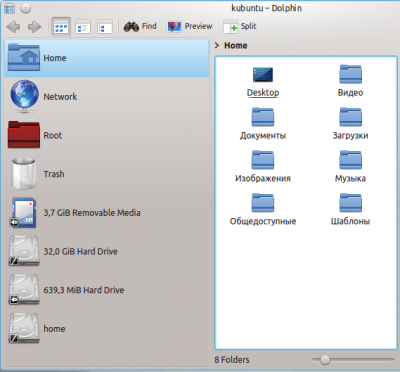Select the Изображения folder icon
This screenshot has width=400, height=372.
[263, 160]
